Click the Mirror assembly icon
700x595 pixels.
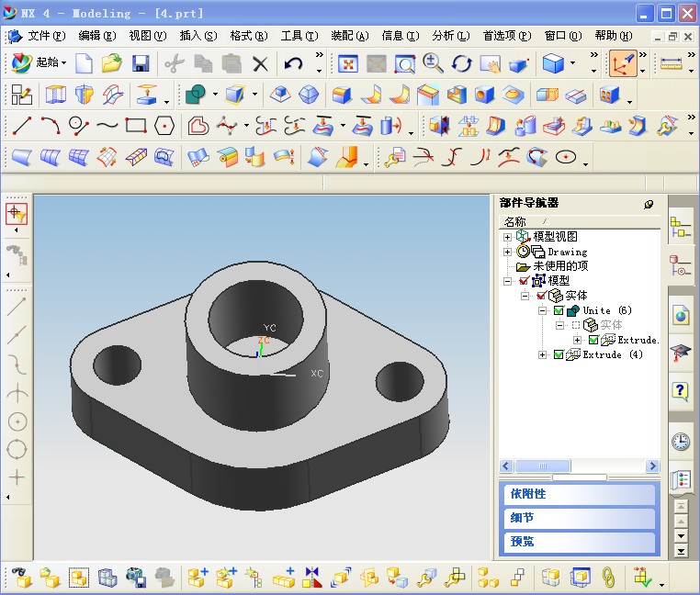point(312,578)
